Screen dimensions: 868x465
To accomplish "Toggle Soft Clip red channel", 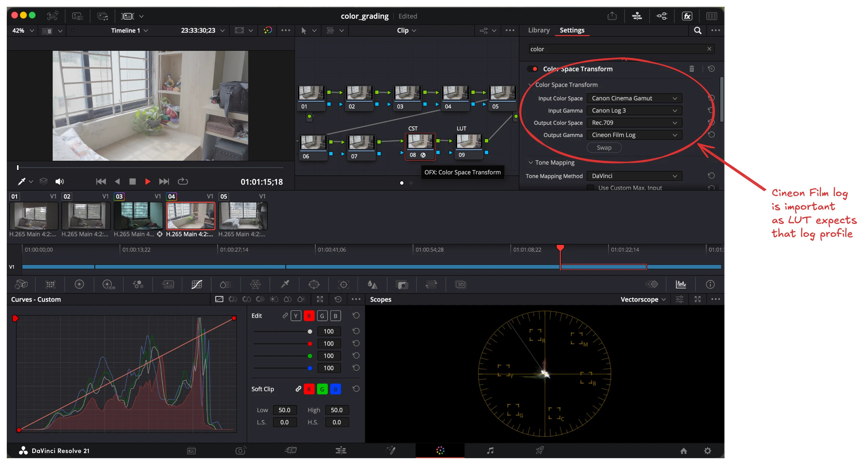I will 309,389.
